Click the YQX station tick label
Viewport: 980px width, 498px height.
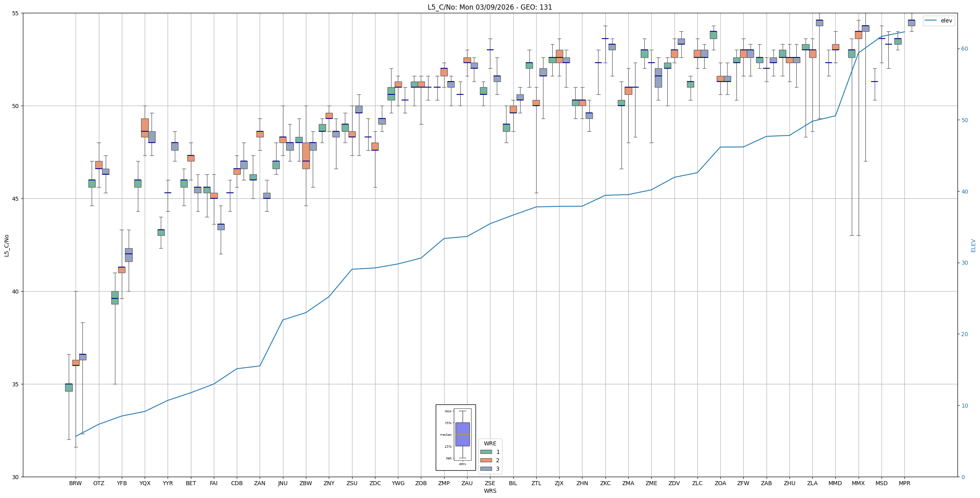click(x=145, y=483)
